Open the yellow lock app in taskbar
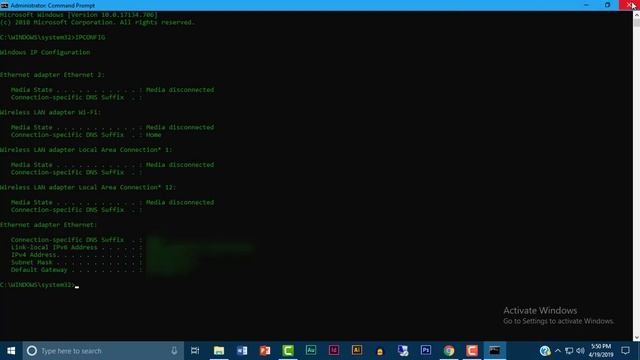640x360 pixels. 380,351
